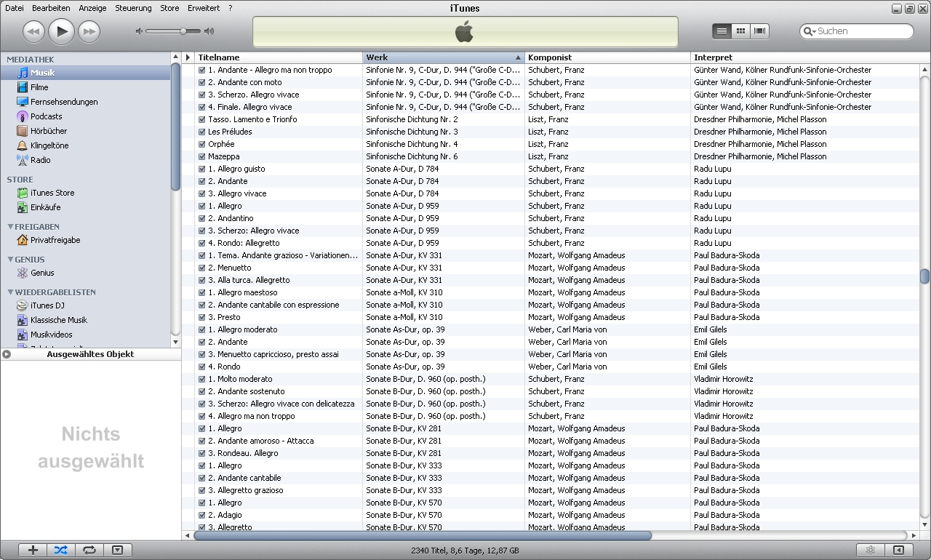Image resolution: width=931 pixels, height=560 pixels.
Task: Toggle shuffle playback
Action: [61, 551]
